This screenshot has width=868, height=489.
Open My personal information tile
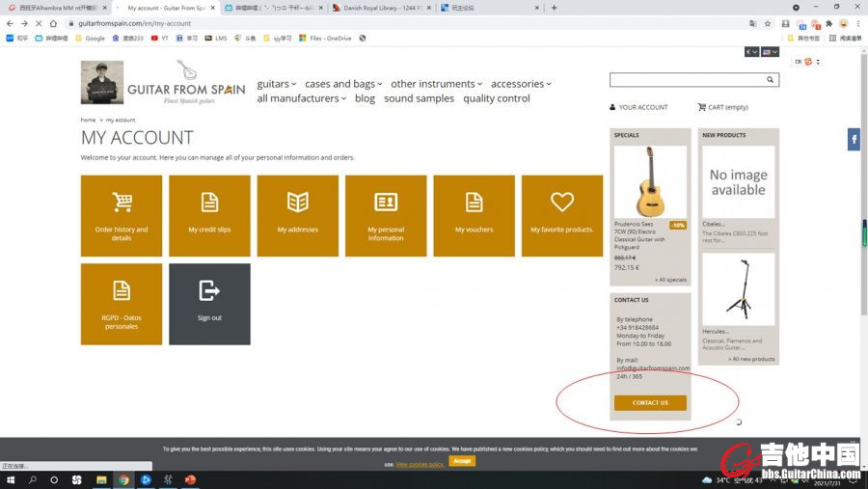386,215
